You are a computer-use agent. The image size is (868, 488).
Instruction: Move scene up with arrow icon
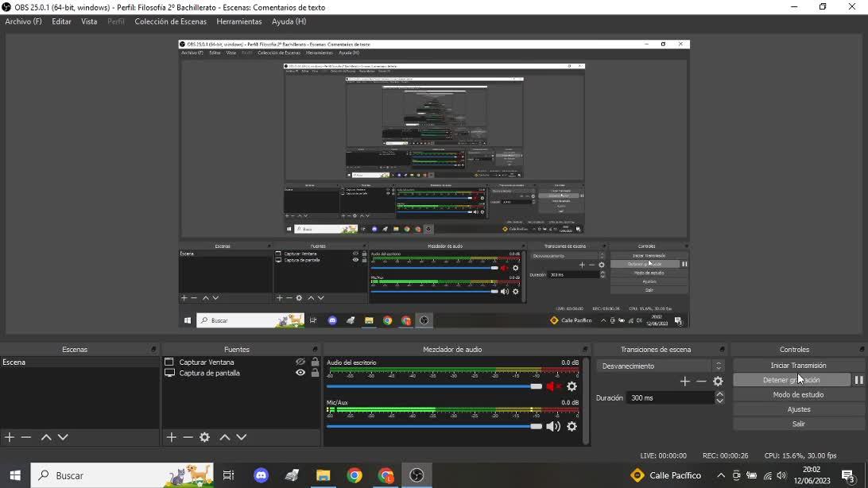pyautogui.click(x=46, y=437)
